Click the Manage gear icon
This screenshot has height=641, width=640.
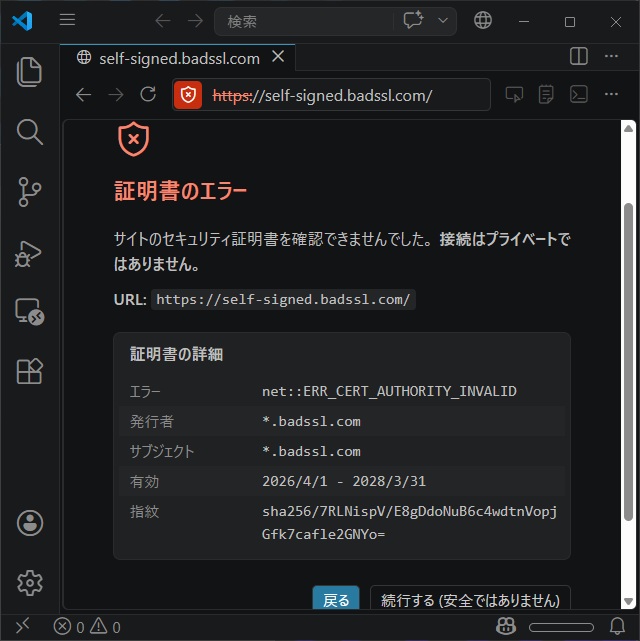[x=30, y=582]
